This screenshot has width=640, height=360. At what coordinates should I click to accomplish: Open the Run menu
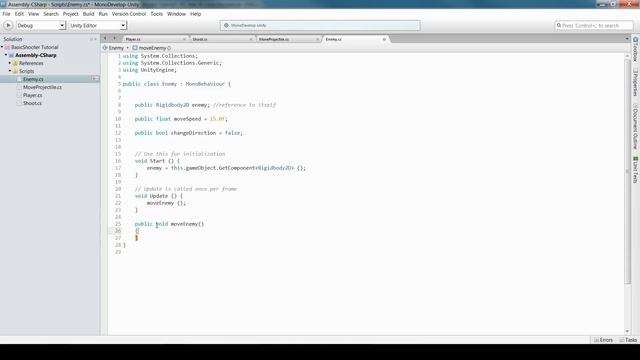click(103, 14)
